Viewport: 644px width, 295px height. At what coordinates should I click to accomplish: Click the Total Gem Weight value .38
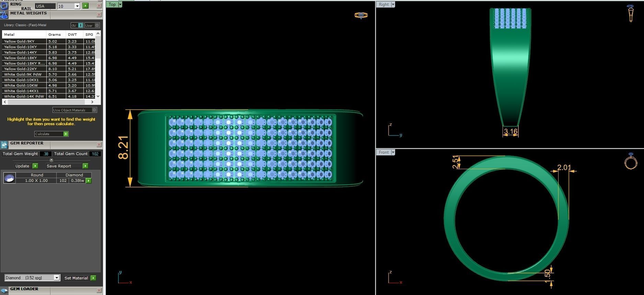pyautogui.click(x=46, y=154)
